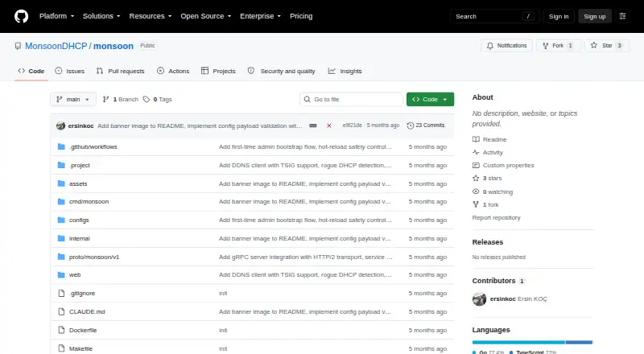
Task: Open commit hash e9f21de
Action: [x=352, y=126]
